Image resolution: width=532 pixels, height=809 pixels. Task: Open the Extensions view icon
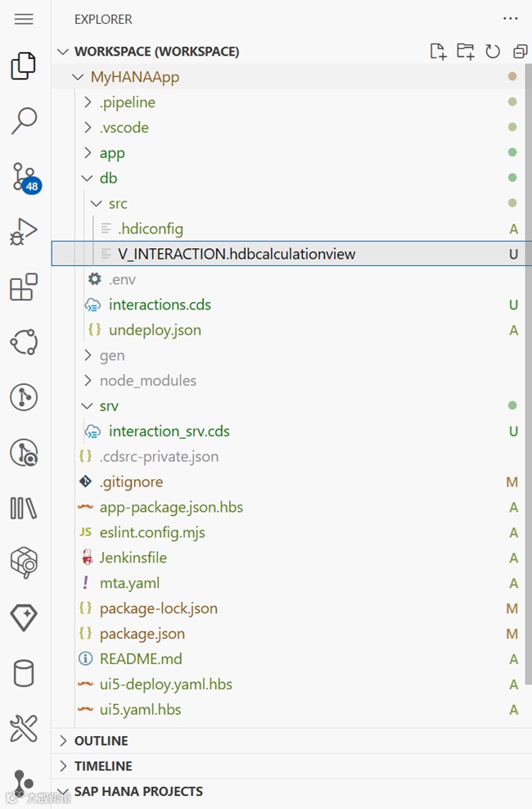coord(24,287)
